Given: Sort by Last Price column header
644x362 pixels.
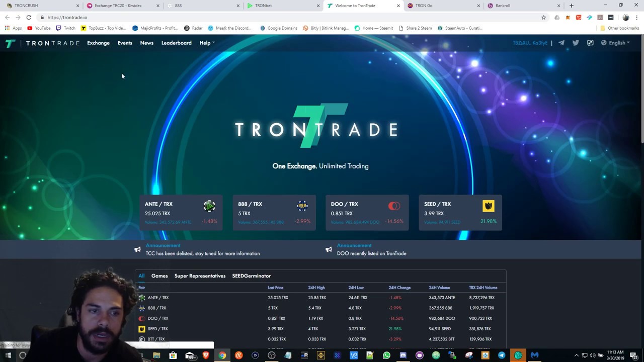Looking at the screenshot, I should pyautogui.click(x=276, y=288).
